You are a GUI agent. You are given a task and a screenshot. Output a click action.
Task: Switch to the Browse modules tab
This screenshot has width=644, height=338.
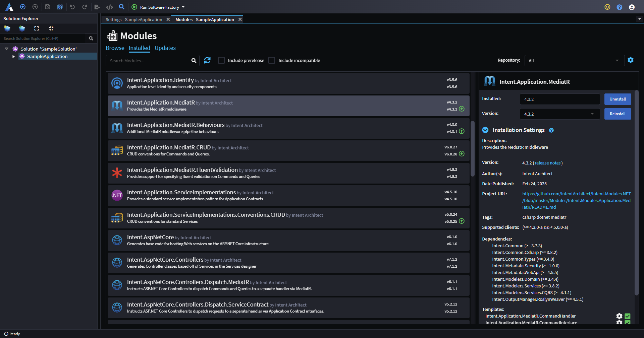[115, 48]
